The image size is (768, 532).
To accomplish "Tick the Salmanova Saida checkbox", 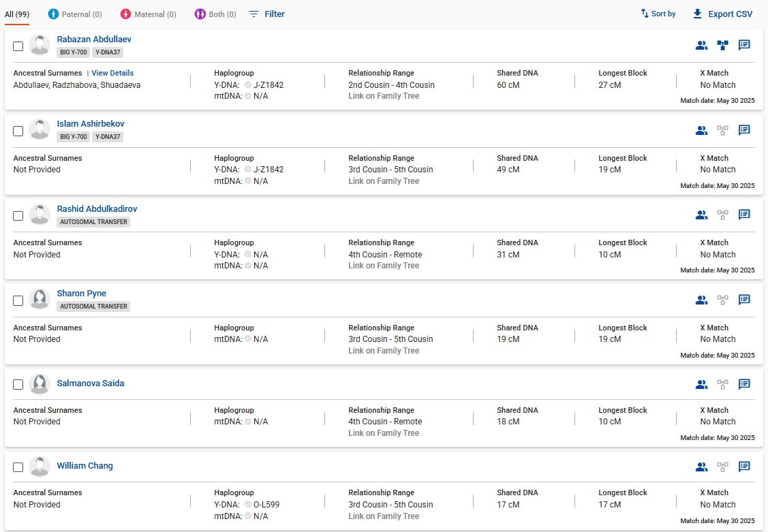I will pos(18,384).
